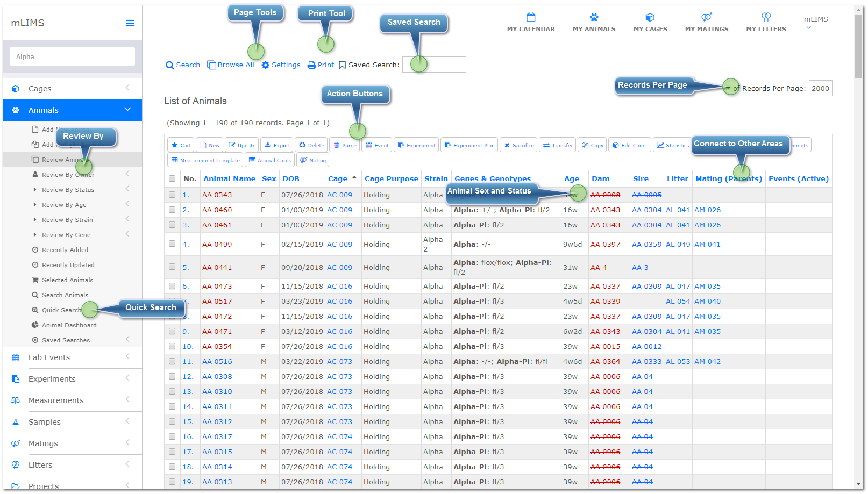Click the Transfer action button
The height and width of the screenshot is (494, 868).
[x=558, y=145]
